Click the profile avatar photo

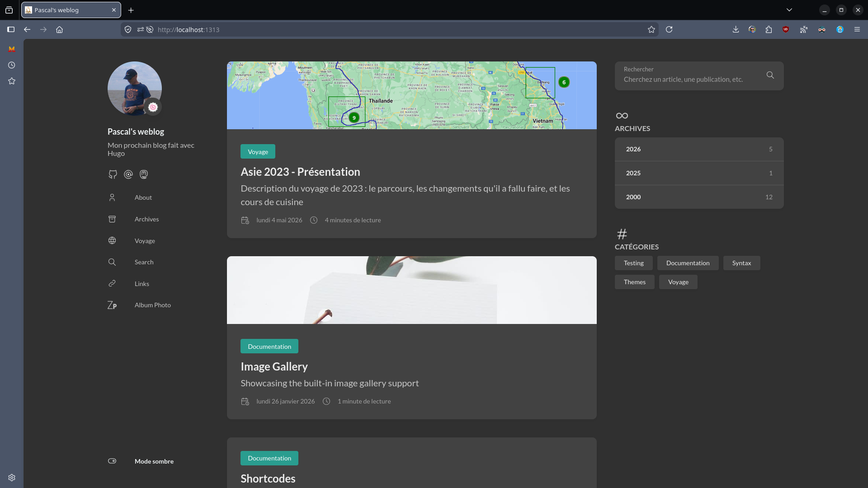click(x=134, y=88)
